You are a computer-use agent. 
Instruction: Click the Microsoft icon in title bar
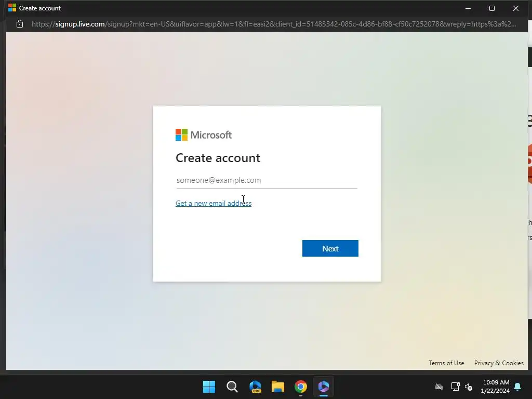(x=12, y=8)
